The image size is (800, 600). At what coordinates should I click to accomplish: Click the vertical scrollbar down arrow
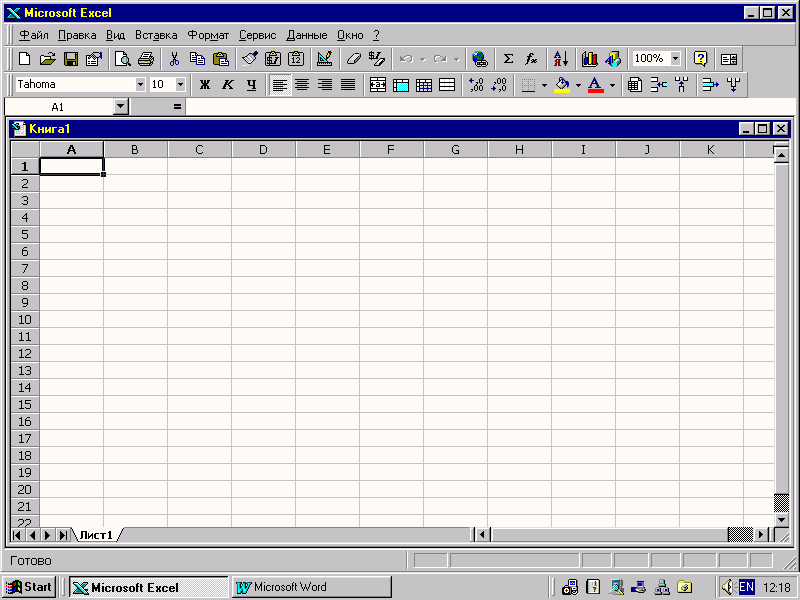[782, 519]
